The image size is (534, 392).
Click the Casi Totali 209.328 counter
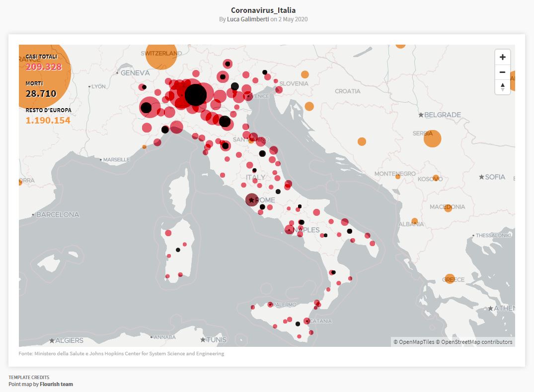tap(44, 67)
